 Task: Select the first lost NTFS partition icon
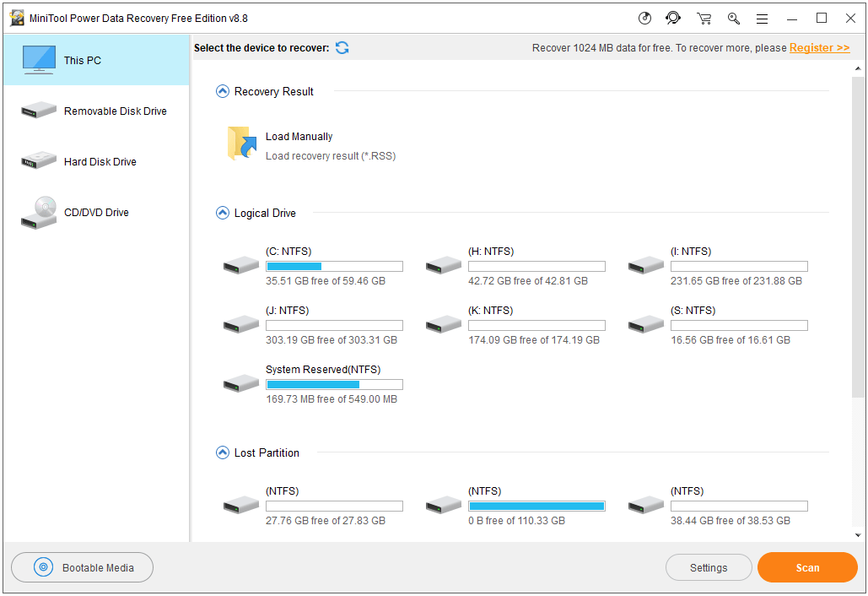[240, 505]
